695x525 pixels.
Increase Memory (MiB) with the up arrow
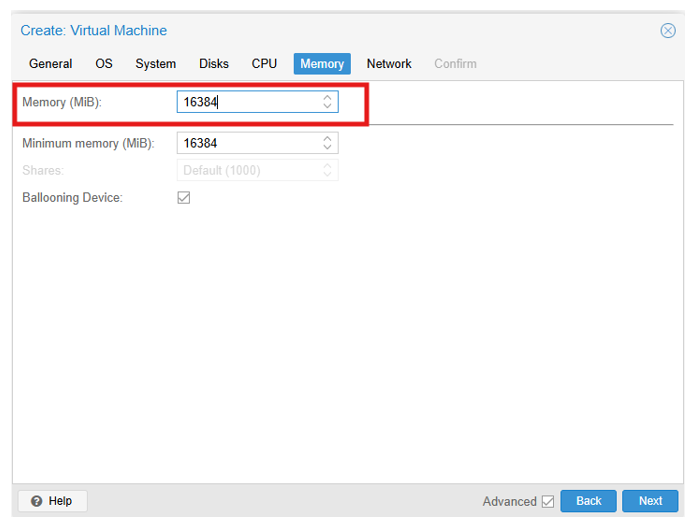coord(327,97)
